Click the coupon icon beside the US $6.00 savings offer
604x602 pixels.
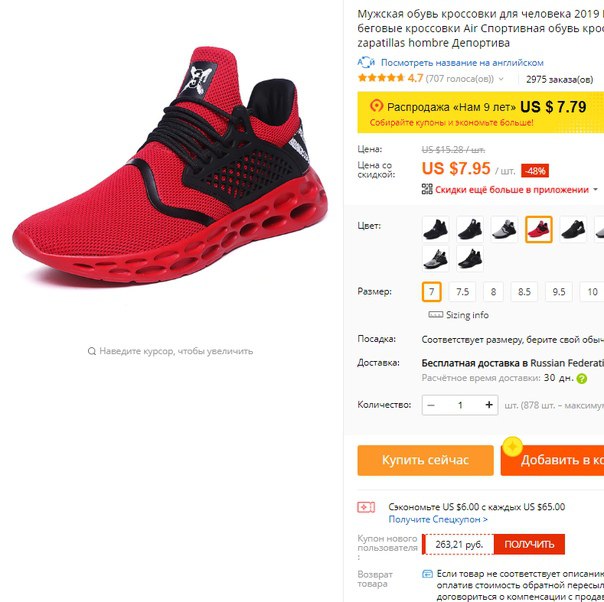pos(366,507)
